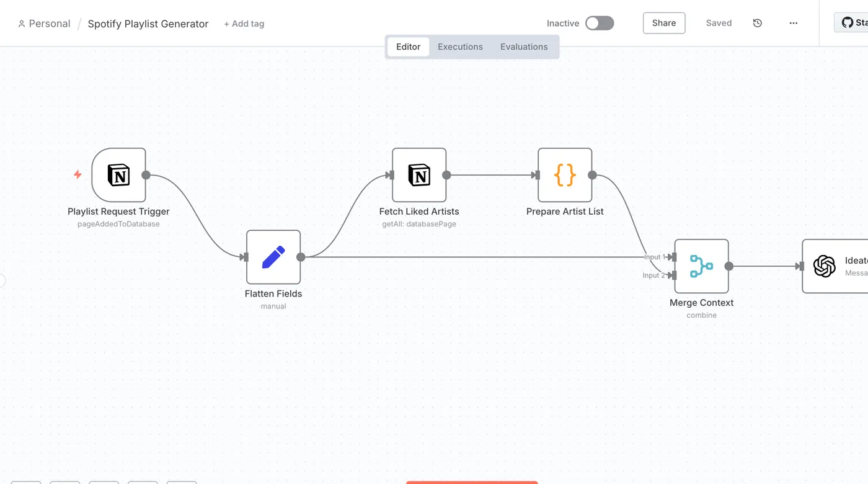868x484 pixels.
Task: Click the Saved status label
Action: point(719,23)
